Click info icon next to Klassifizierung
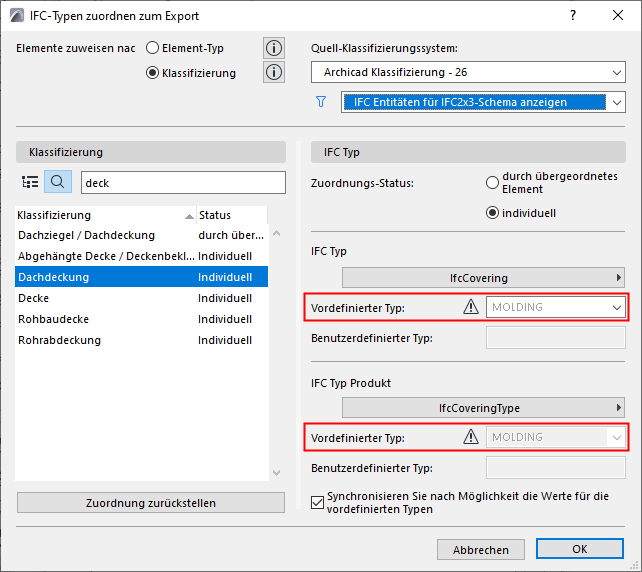Image resolution: width=642 pixels, height=572 pixels. [274, 72]
